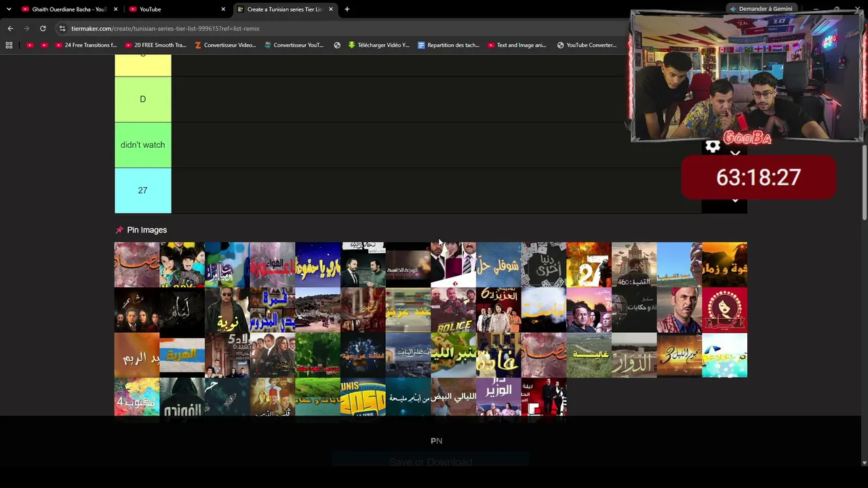868x488 pixels.
Task: Close the Create a Tunisian series tab
Action: [x=331, y=9]
